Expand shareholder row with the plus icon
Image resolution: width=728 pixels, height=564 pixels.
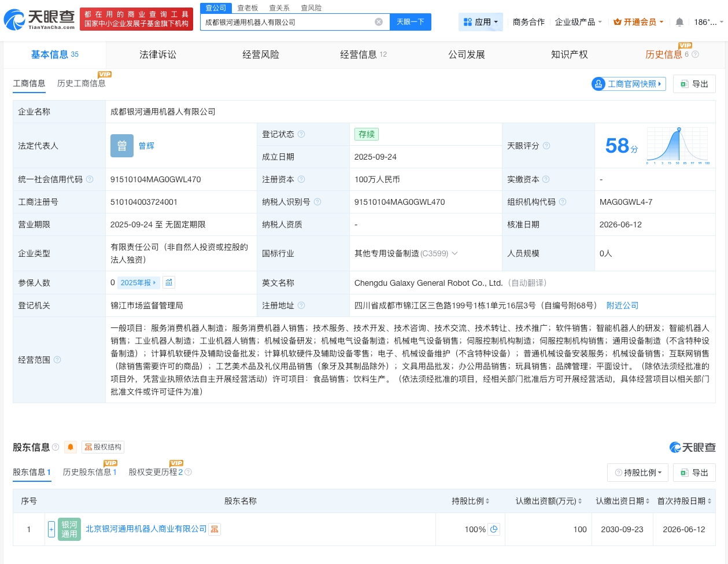coord(51,529)
